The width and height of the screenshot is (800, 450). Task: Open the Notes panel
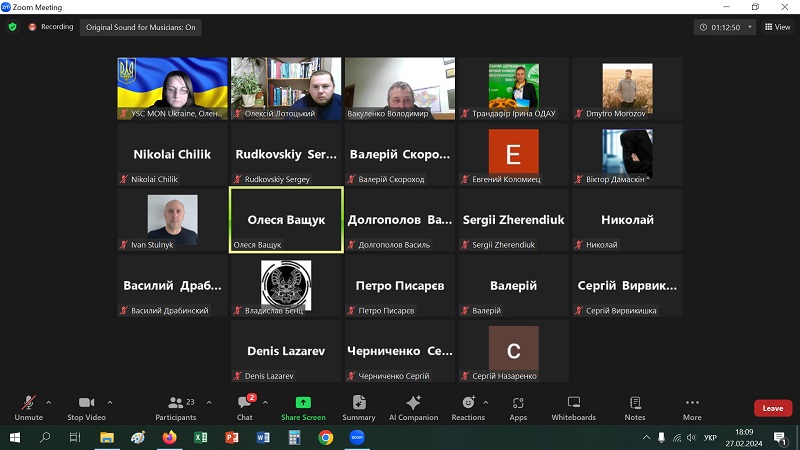click(635, 406)
